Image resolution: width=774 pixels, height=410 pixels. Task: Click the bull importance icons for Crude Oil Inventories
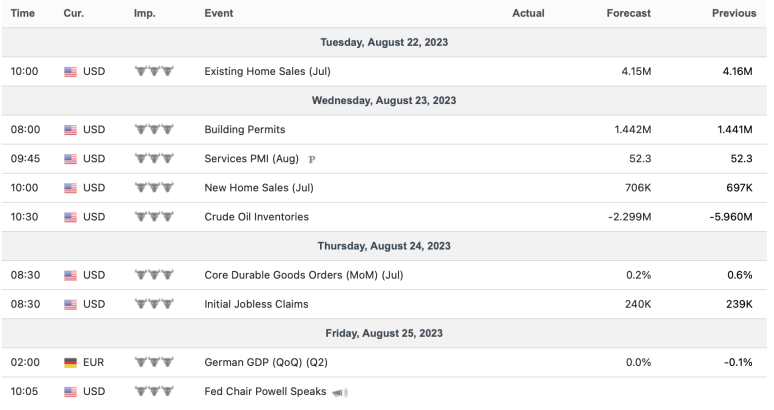coord(153,217)
